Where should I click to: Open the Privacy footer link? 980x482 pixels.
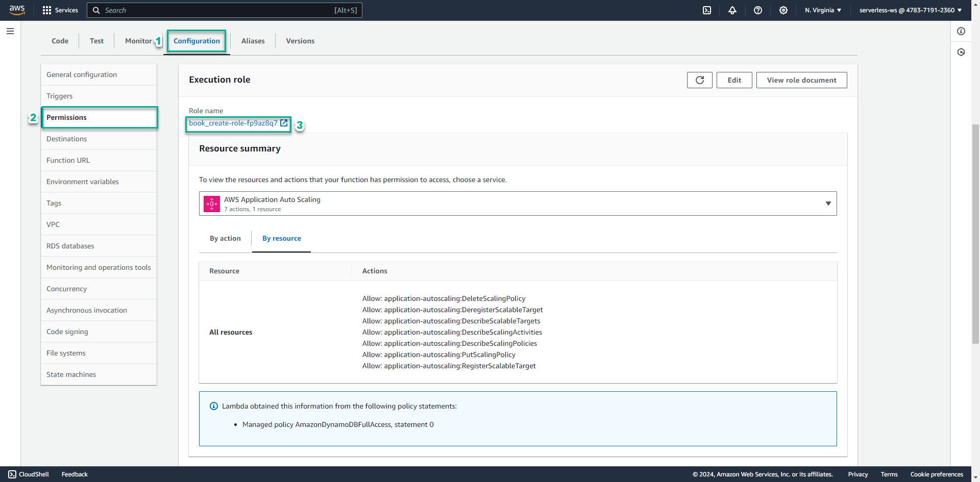pos(858,474)
